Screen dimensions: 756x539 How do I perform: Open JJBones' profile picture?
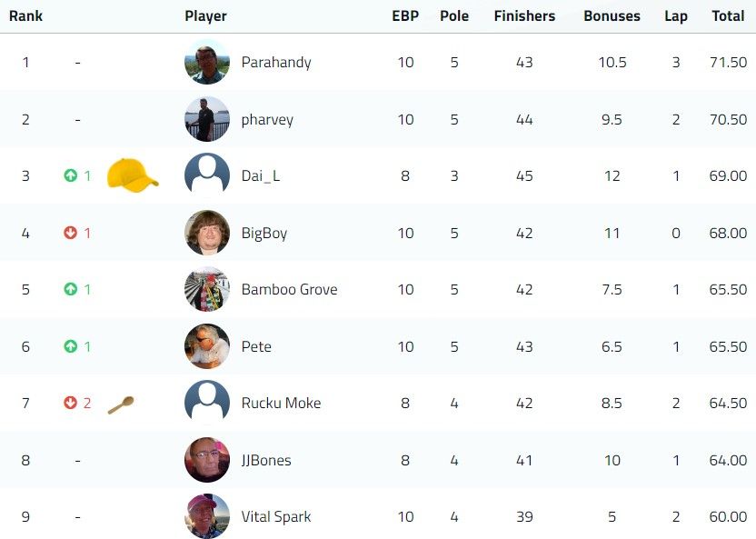(207, 459)
